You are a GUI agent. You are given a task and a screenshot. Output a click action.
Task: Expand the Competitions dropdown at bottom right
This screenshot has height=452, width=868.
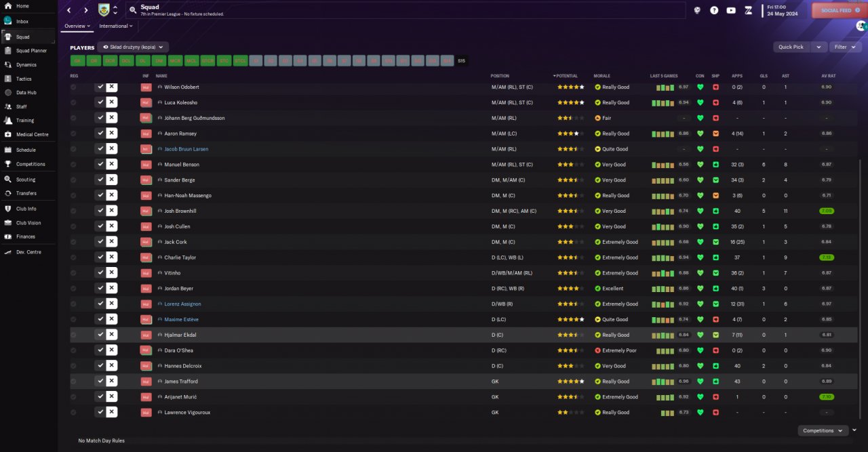coord(822,430)
